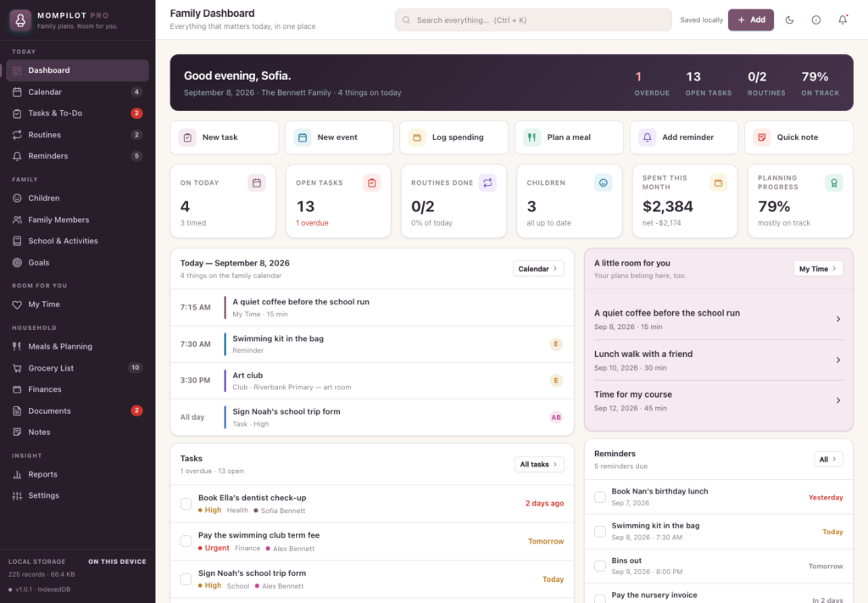This screenshot has width=868, height=603.
Task: Click the Quick note icon
Action: pyautogui.click(x=762, y=137)
